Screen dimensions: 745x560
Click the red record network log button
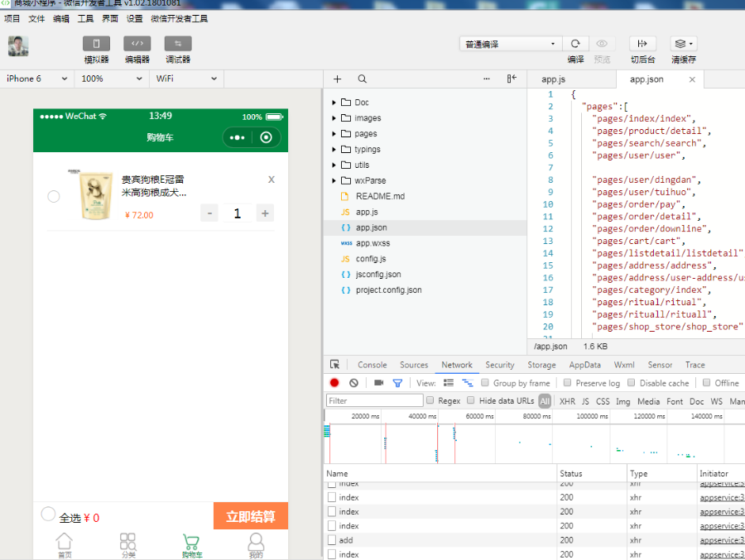tap(334, 383)
